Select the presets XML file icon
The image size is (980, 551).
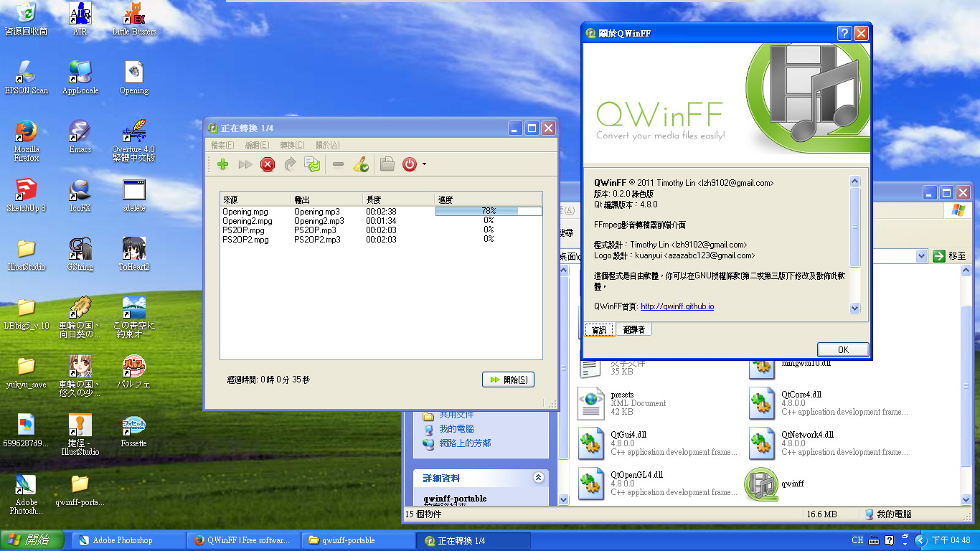[591, 403]
